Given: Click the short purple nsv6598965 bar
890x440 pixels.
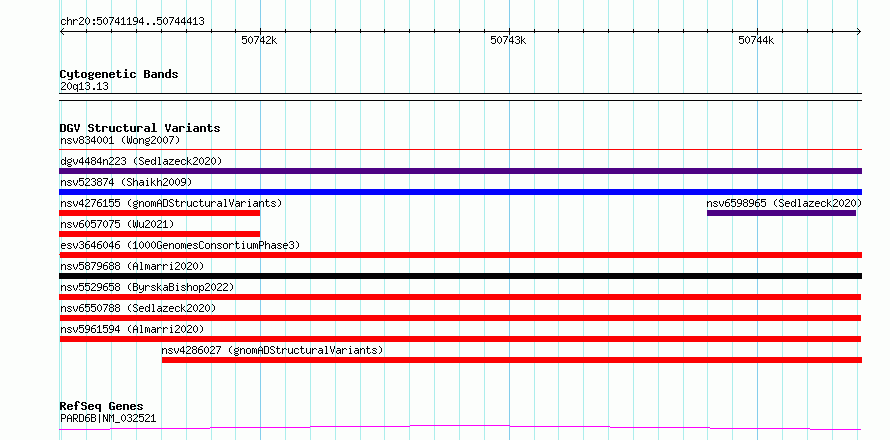Looking at the screenshot, I should click(781, 213).
